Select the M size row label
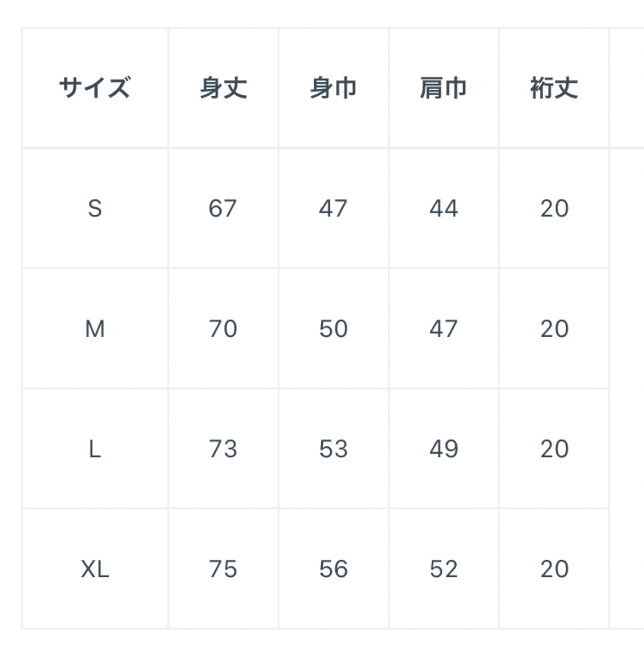This screenshot has width=644, height=667. (95, 329)
